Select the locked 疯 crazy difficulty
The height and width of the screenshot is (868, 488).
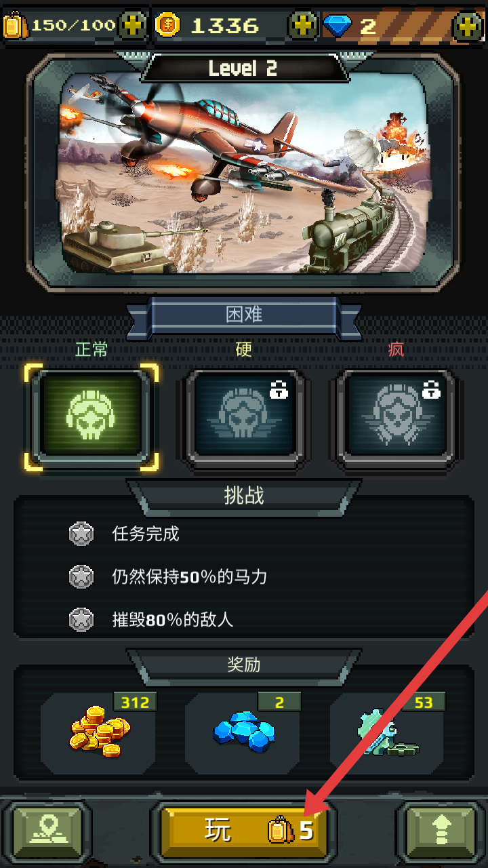click(x=395, y=415)
